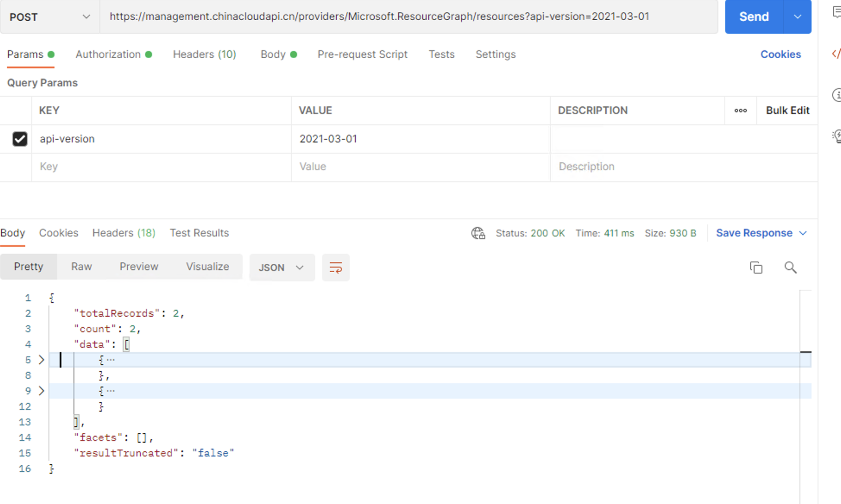Open Postbot via the lightbulb icon

[838, 136]
